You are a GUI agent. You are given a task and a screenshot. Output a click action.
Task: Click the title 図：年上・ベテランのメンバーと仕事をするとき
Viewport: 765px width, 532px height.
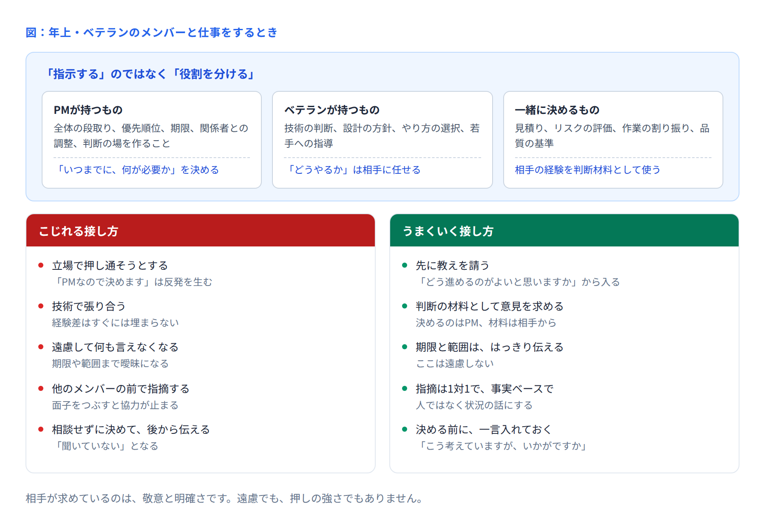(151, 32)
